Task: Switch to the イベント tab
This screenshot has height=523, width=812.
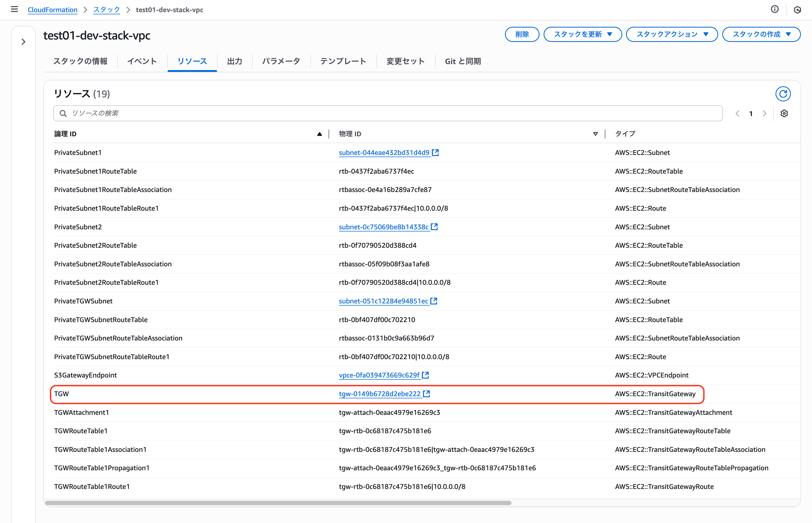Action: [x=142, y=61]
